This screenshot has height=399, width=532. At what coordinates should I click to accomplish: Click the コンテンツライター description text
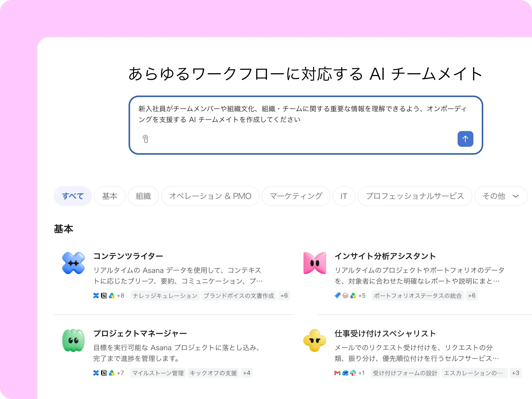178,276
